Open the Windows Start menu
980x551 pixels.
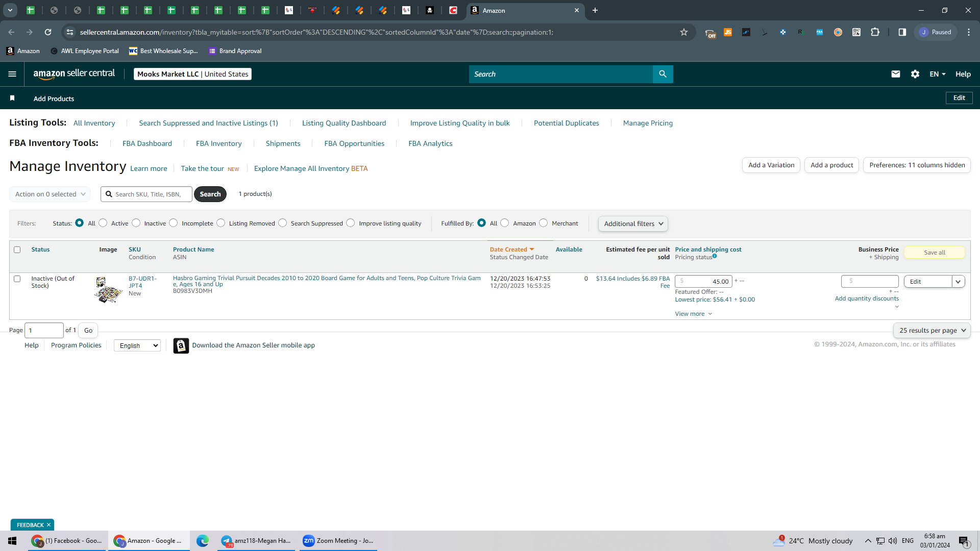[12, 541]
